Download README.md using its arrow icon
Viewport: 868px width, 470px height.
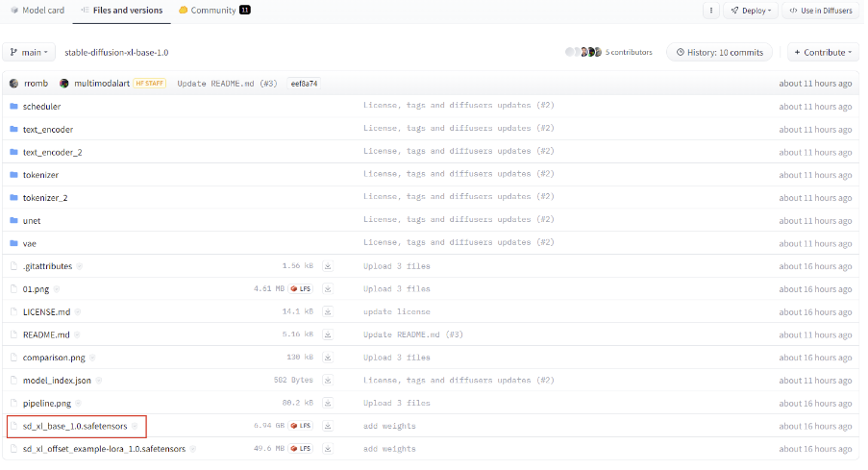[327, 334]
